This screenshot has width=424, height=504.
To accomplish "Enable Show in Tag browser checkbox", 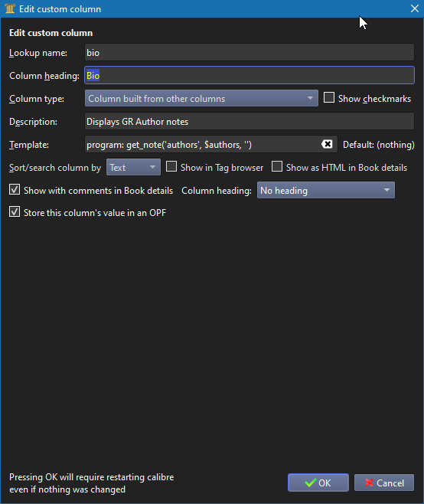I will (171, 166).
